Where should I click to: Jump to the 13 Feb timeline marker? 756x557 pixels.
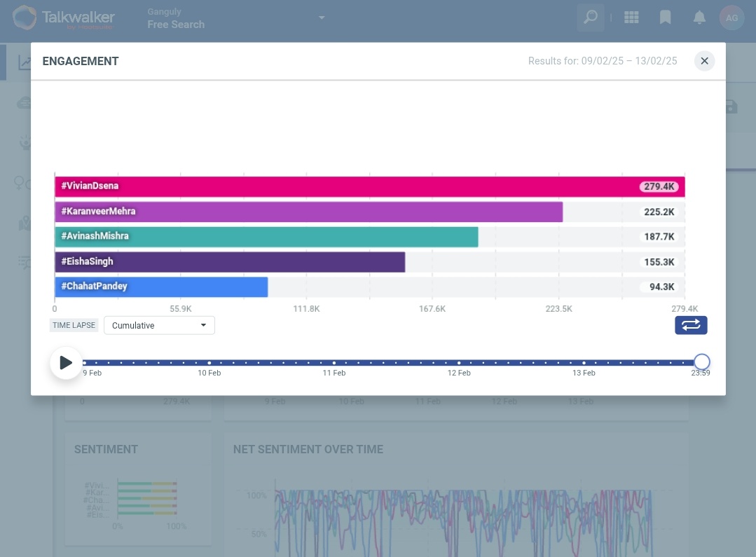tap(584, 363)
